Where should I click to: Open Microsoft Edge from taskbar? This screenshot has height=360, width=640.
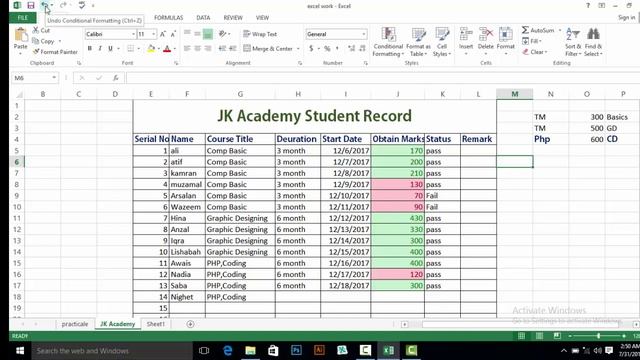[x=228, y=350]
